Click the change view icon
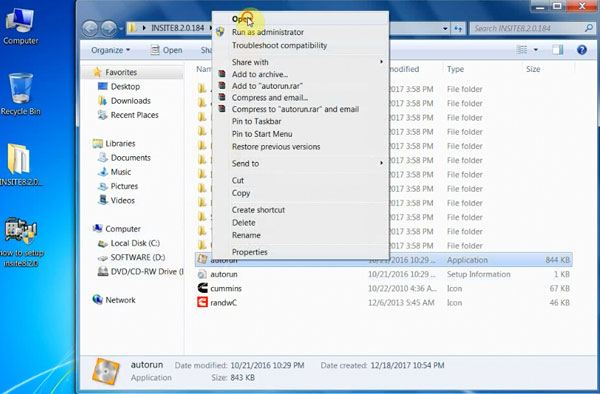Screen dimensions: 600x394 522,50
